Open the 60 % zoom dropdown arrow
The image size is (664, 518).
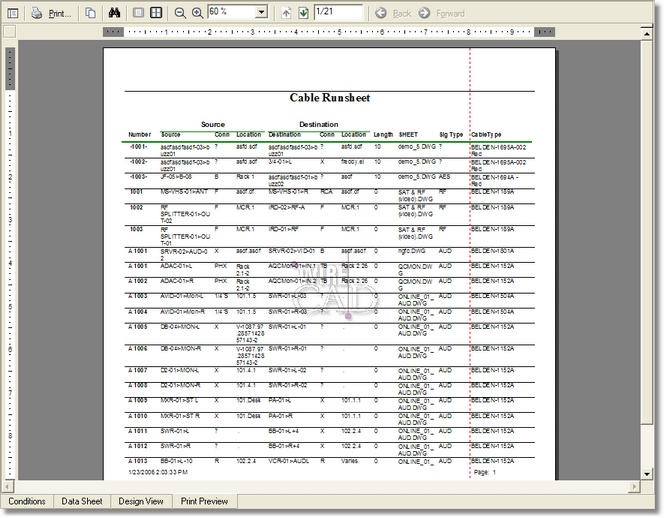coord(262,12)
